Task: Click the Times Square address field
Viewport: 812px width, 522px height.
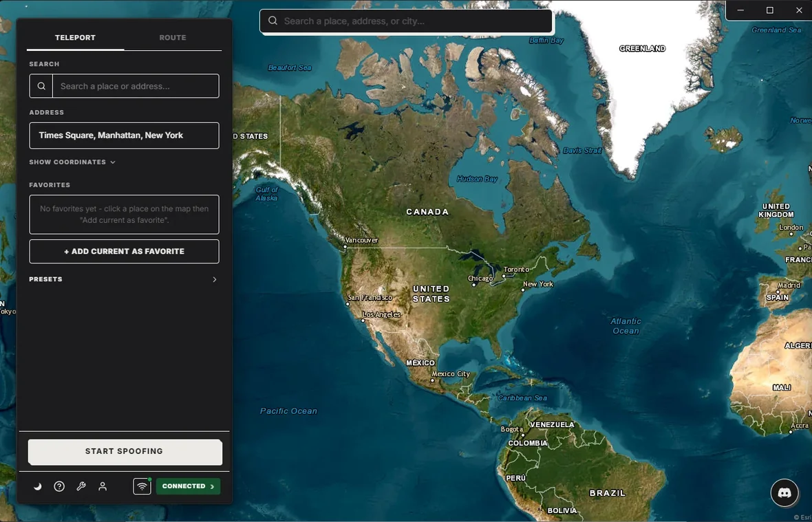Action: (125, 135)
